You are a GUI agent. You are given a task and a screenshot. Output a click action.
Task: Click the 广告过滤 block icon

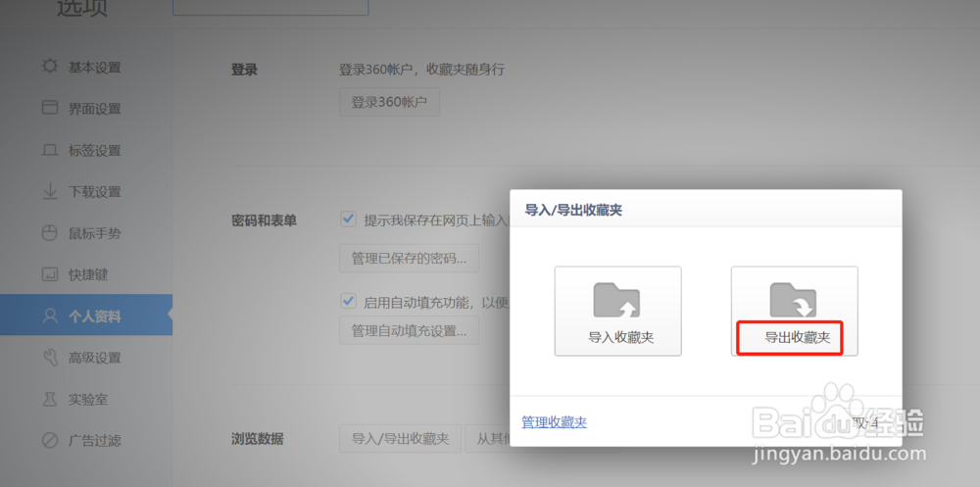point(49,441)
